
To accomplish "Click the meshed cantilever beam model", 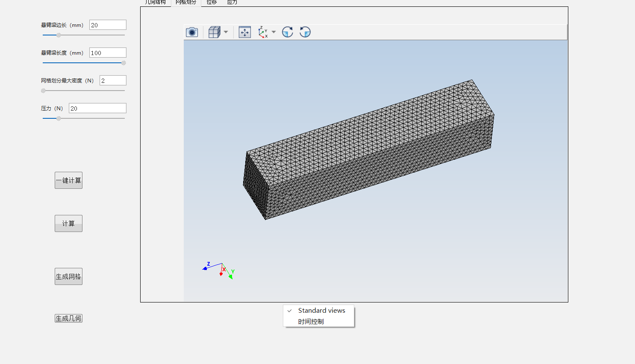I will pos(368,150).
